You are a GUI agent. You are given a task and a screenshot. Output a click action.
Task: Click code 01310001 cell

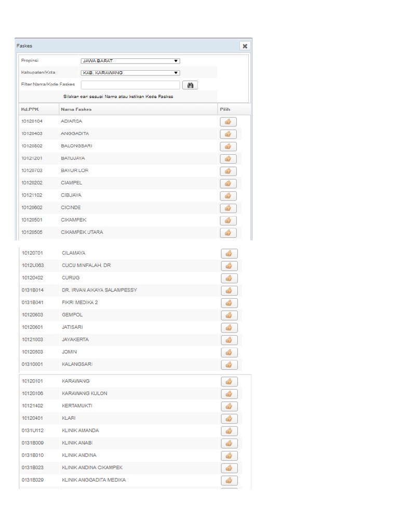pyautogui.click(x=32, y=364)
